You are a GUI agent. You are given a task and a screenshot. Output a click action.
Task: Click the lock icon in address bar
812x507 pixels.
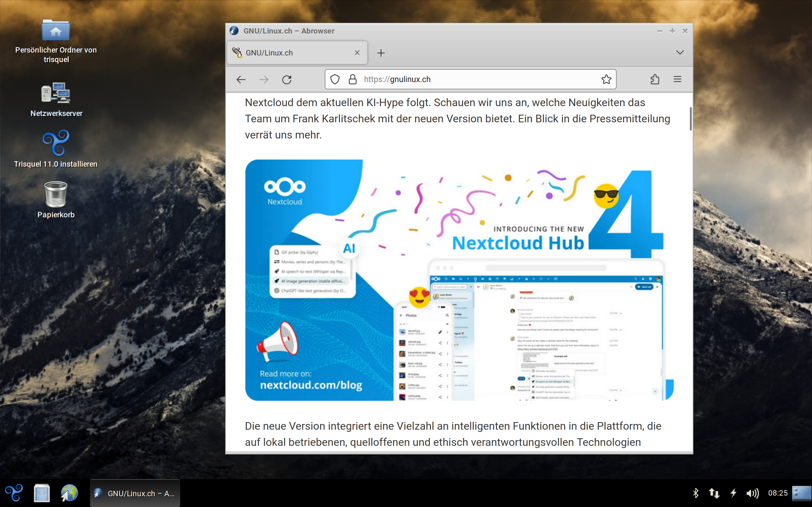coord(351,79)
